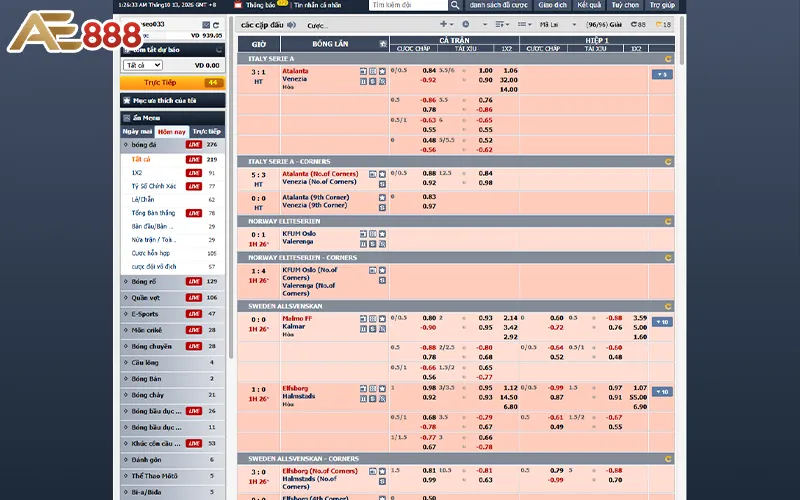Screen dimensions: 800x500
Task: Refresh Sweden Allsvenskan league section
Action: pos(668,307)
